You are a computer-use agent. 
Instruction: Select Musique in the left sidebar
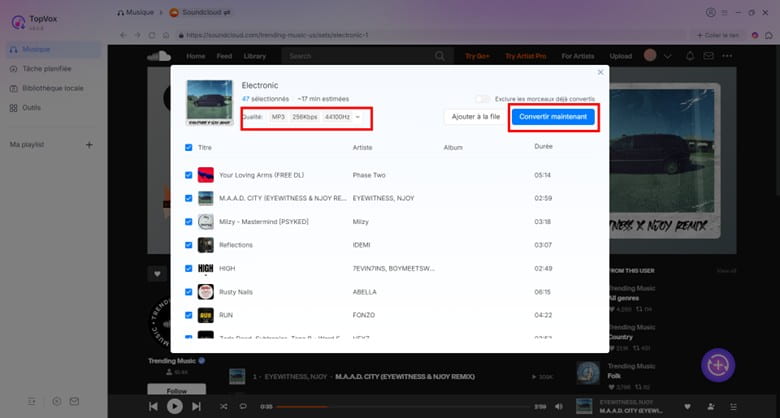[x=54, y=49]
